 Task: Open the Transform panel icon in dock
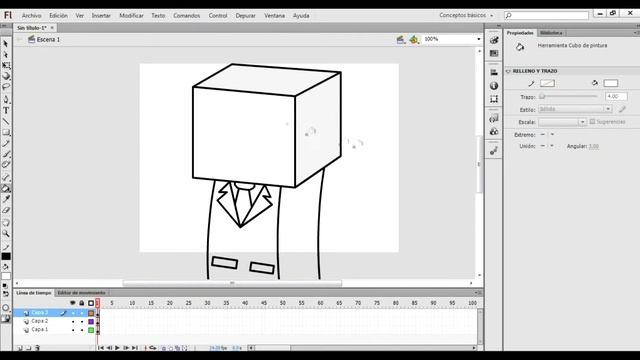tap(494, 99)
